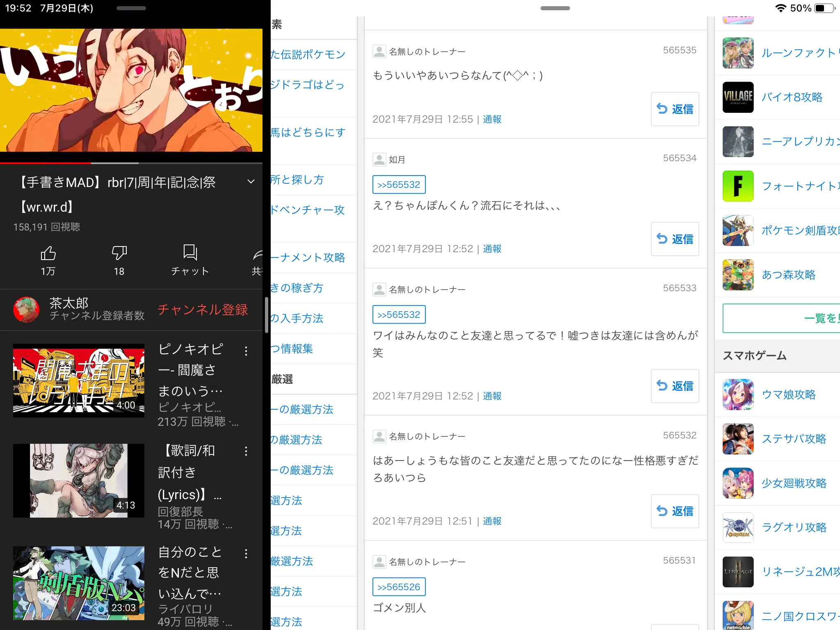The image size is (840, 630).
Task: Subscribe via チャンネル登録 button
Action: pos(203,310)
